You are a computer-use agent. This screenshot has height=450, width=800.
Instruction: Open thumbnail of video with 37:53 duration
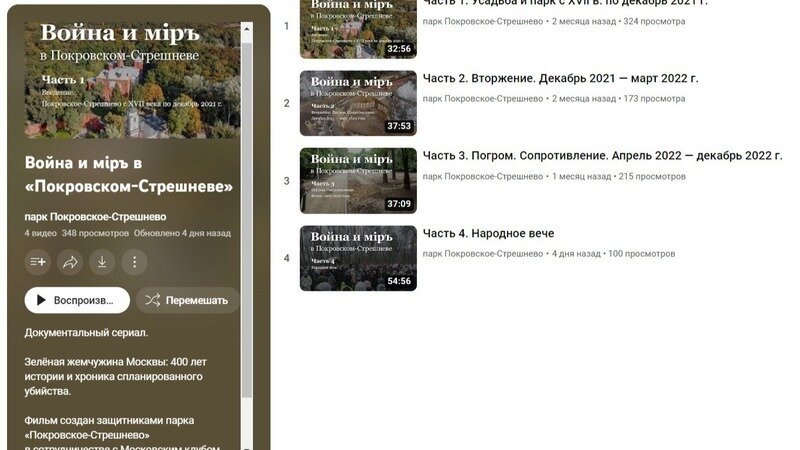(358, 103)
